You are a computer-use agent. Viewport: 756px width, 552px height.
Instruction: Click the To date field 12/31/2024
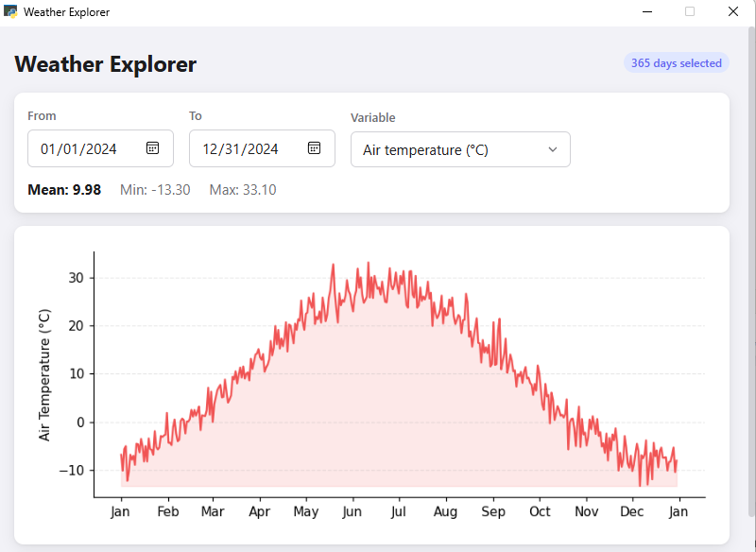click(262, 148)
